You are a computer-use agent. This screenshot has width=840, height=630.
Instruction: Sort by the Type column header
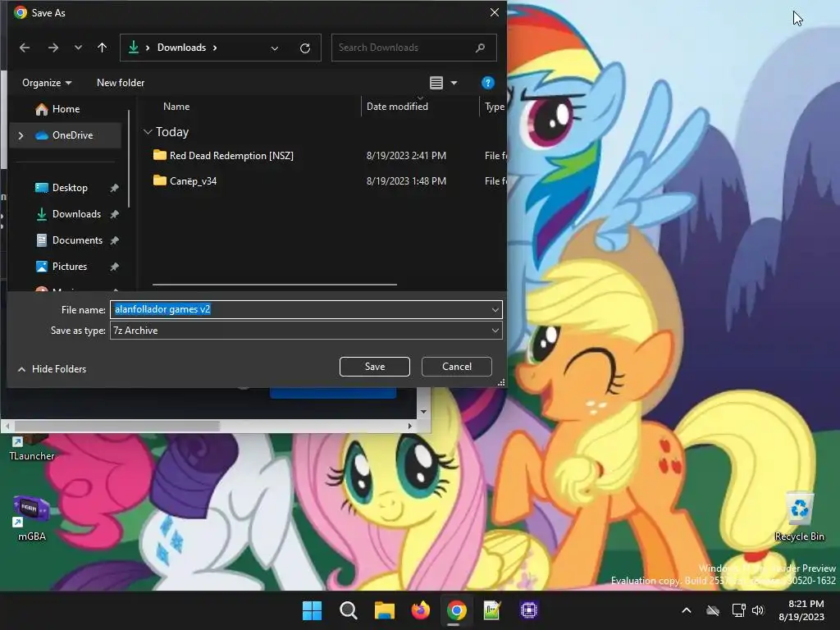(494, 107)
